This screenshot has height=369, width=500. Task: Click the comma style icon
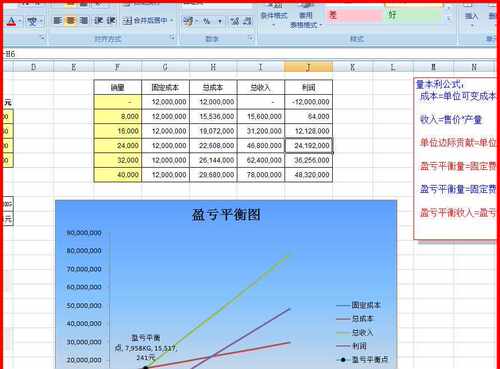coord(220,22)
